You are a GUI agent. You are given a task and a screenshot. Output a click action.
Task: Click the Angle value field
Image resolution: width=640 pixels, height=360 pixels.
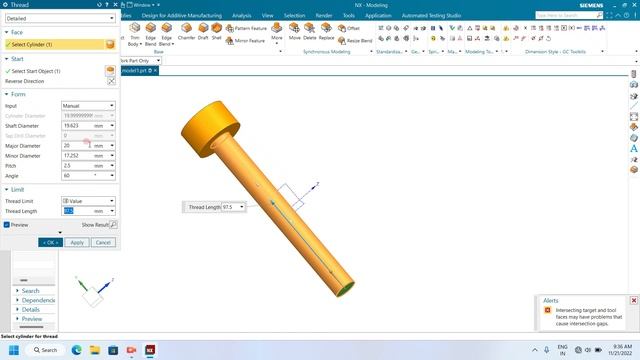coord(78,176)
